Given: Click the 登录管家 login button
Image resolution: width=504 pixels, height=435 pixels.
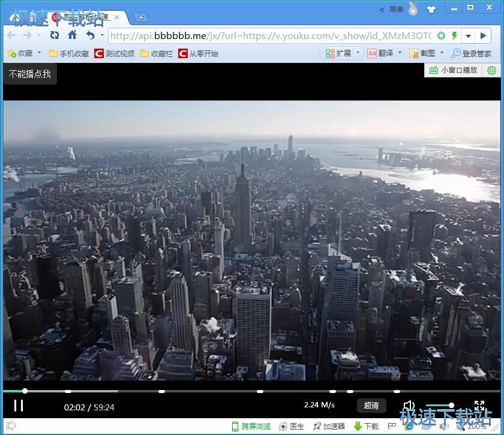Looking at the screenshot, I should 472,53.
